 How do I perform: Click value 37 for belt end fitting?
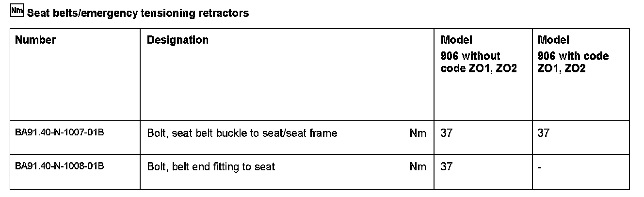tap(446, 167)
